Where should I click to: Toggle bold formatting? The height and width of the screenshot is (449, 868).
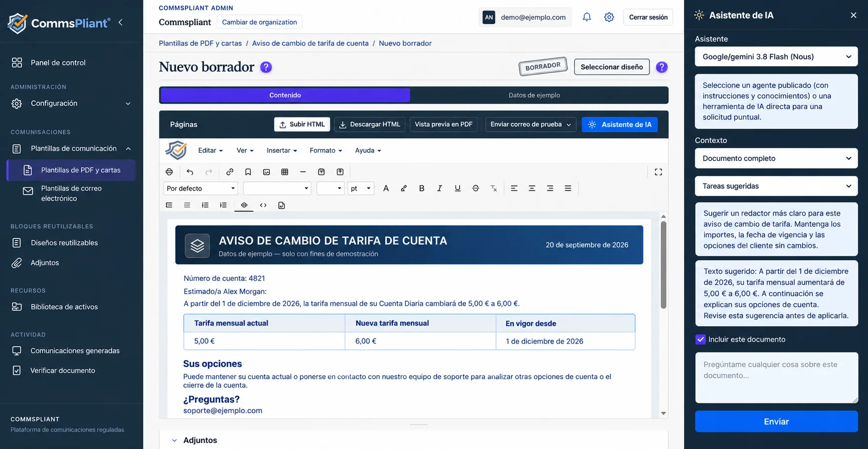coord(422,188)
